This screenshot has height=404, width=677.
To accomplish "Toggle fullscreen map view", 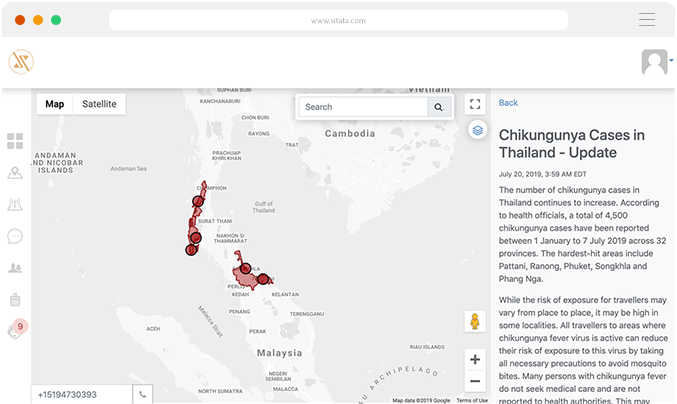I will 477,104.
